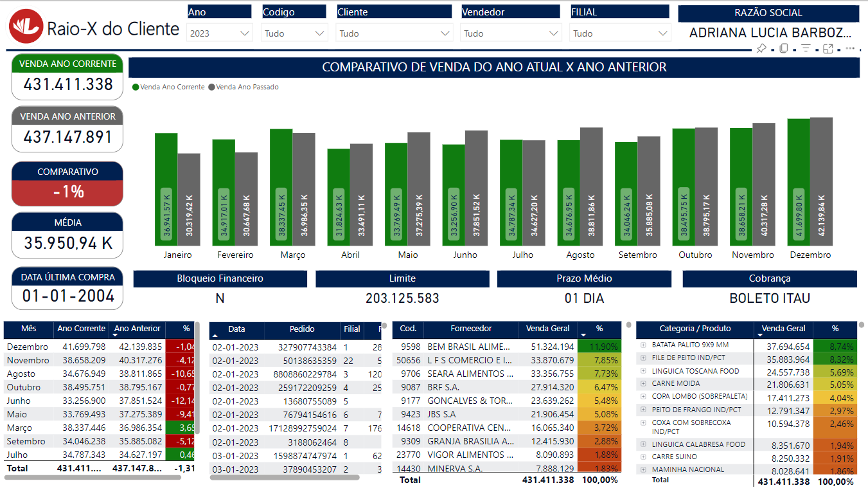The image size is (868, 499).
Task: Expand the BATATA PALITO 9X9 MM row
Action: pos(643,345)
